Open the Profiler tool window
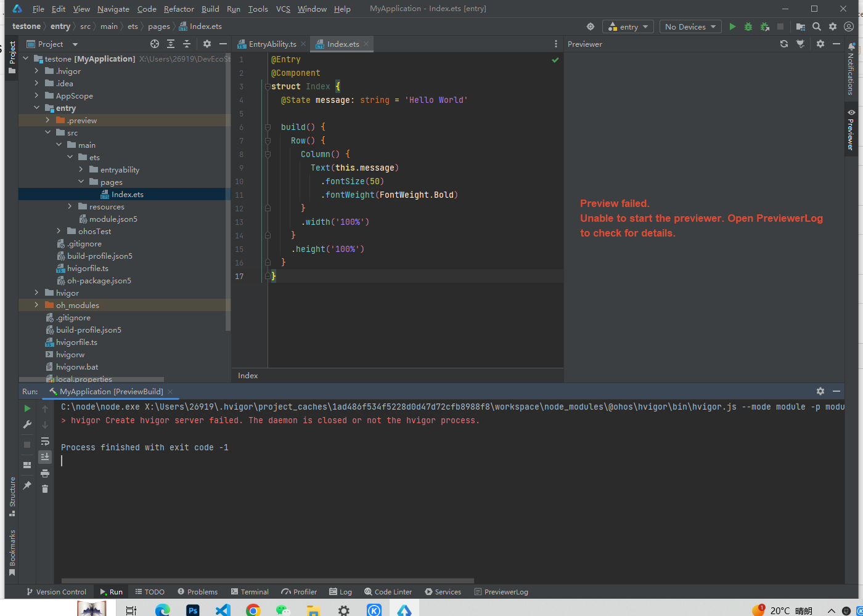Image resolution: width=863 pixels, height=616 pixels. [299, 591]
